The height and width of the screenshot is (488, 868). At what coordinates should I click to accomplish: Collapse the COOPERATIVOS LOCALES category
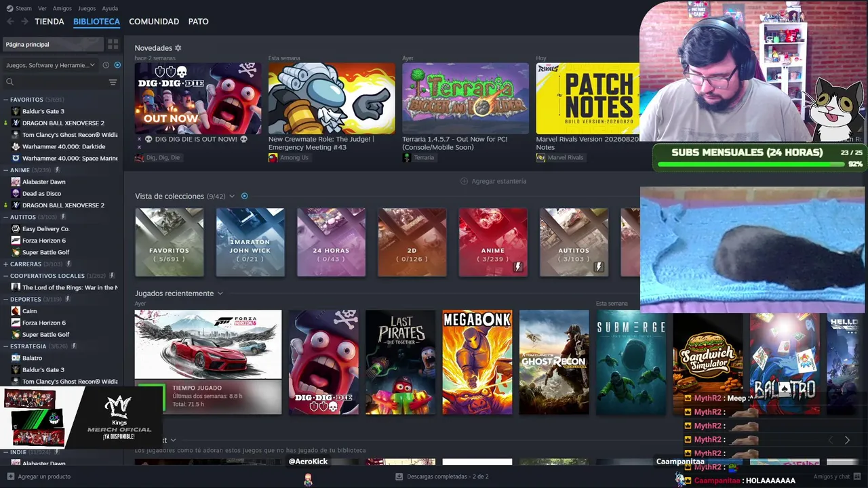tap(5, 276)
